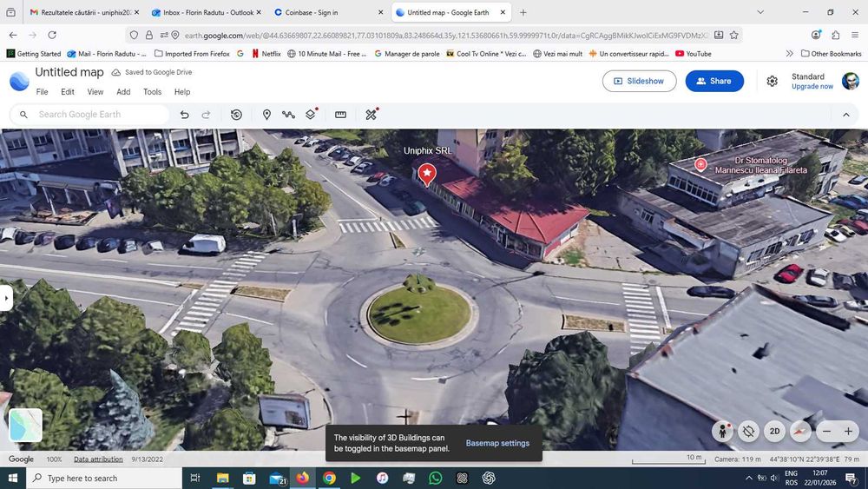Open WhatsApp from the taskbar

435,478
